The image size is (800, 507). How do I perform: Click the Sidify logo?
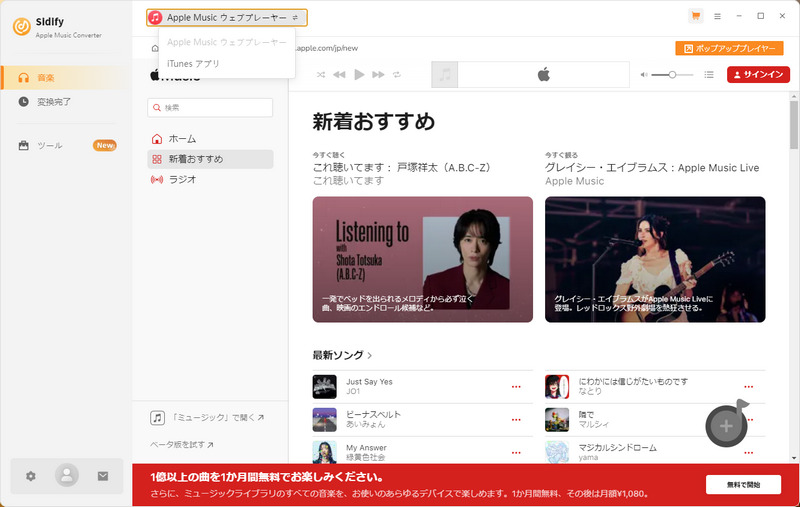(22, 27)
